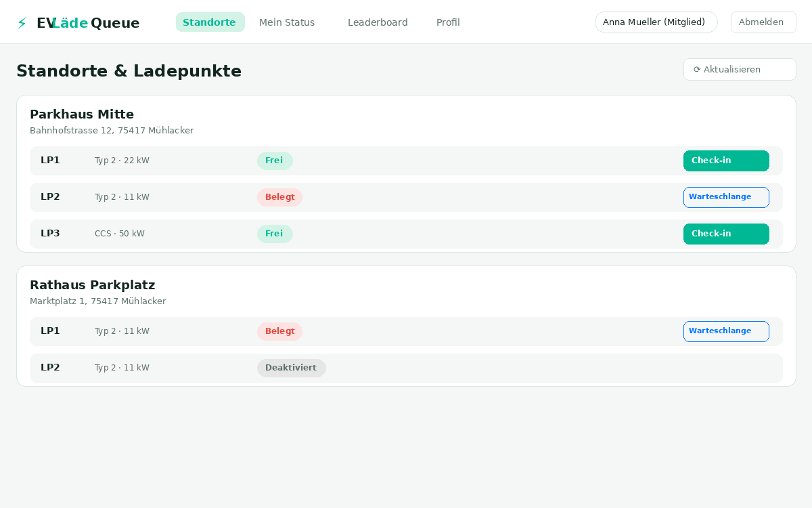Screen dimensions: 812x508
Task: Click the address Bahnhofstrasse 12, 75417 Mühlacker
Action: [112, 131]
